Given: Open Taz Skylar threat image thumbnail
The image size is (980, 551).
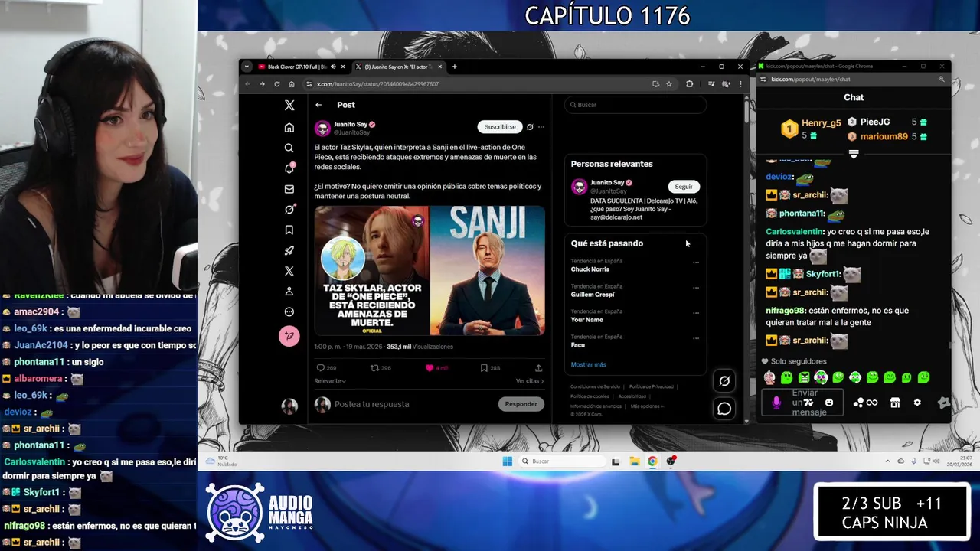Looking at the screenshot, I should [x=371, y=271].
